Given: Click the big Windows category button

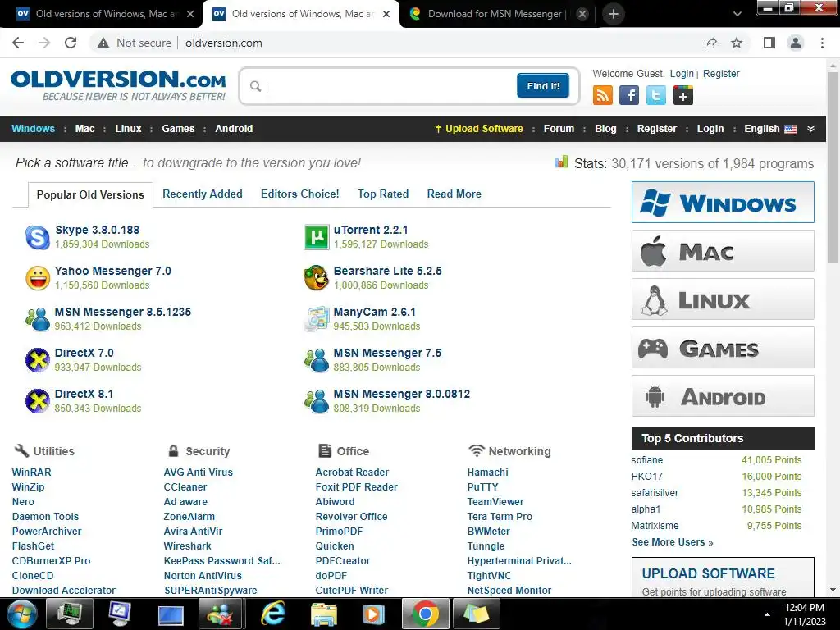Looking at the screenshot, I should pos(723,203).
